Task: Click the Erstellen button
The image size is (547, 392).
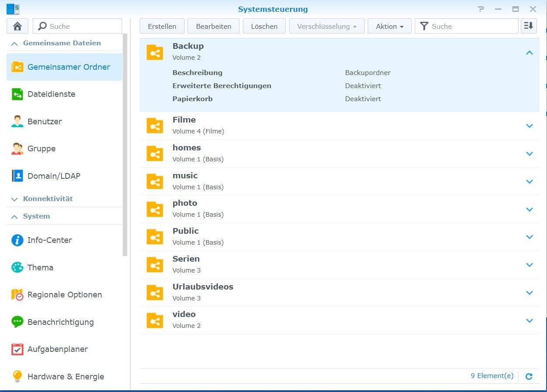Action: click(x=162, y=26)
